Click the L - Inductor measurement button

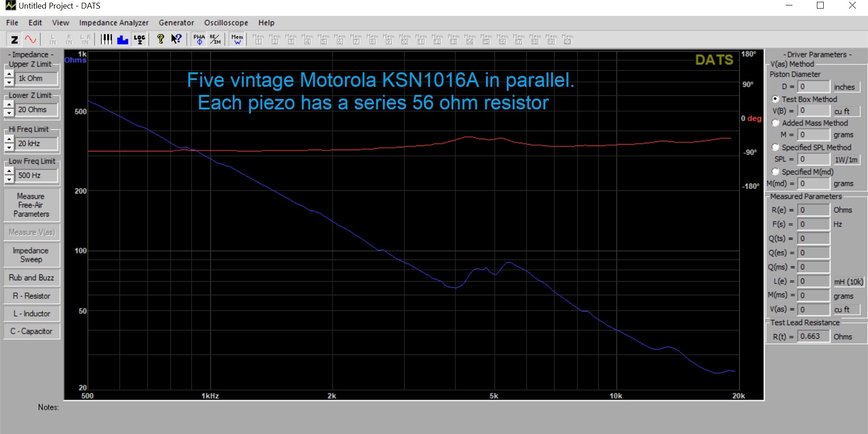[x=31, y=313]
